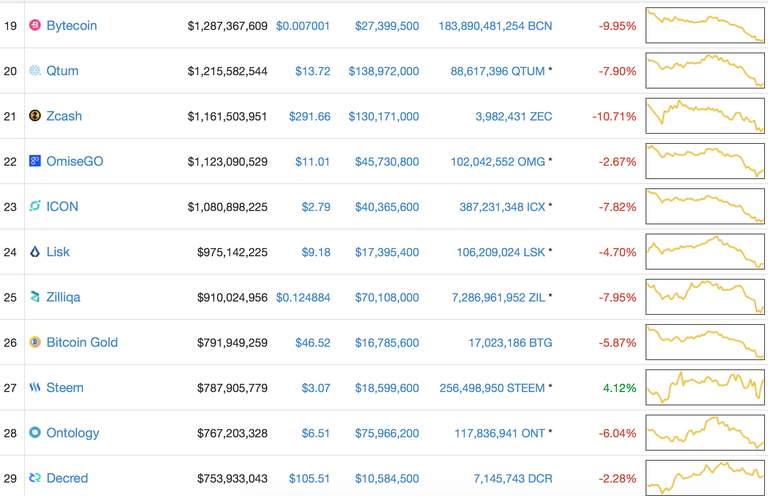The height and width of the screenshot is (496, 768).
Task: Click supply 387,231,348 ICX
Action: (x=502, y=207)
